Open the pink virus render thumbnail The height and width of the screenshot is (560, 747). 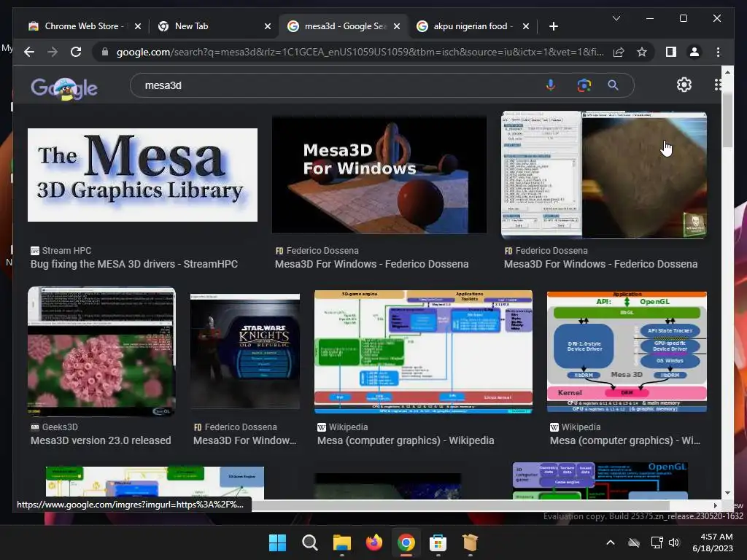click(x=101, y=351)
